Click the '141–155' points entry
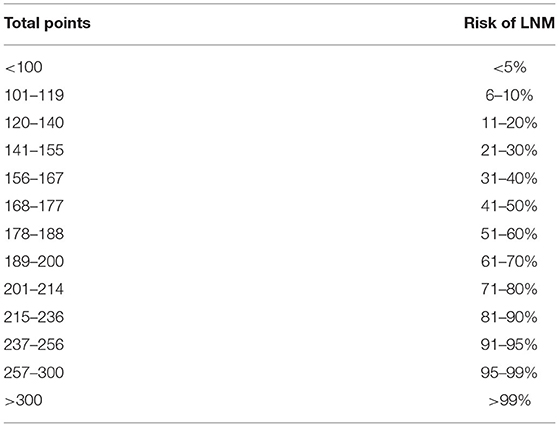559x427 pixels. tap(34, 150)
